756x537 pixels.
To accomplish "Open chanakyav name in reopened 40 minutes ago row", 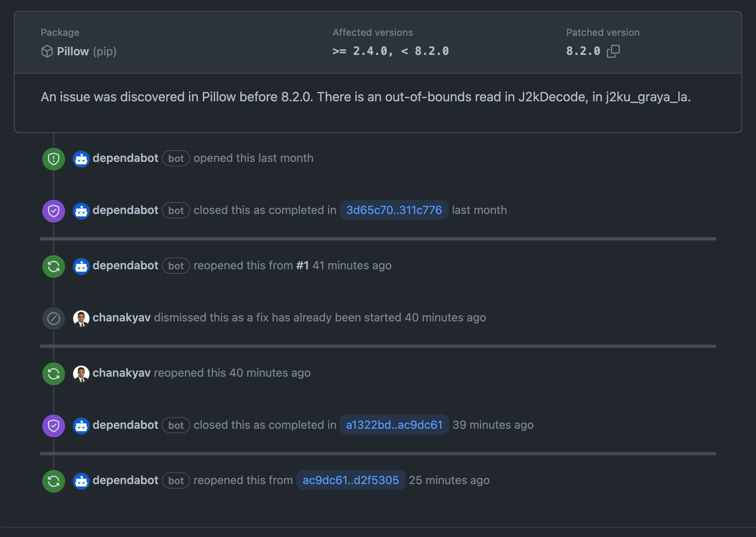I will [x=122, y=373].
